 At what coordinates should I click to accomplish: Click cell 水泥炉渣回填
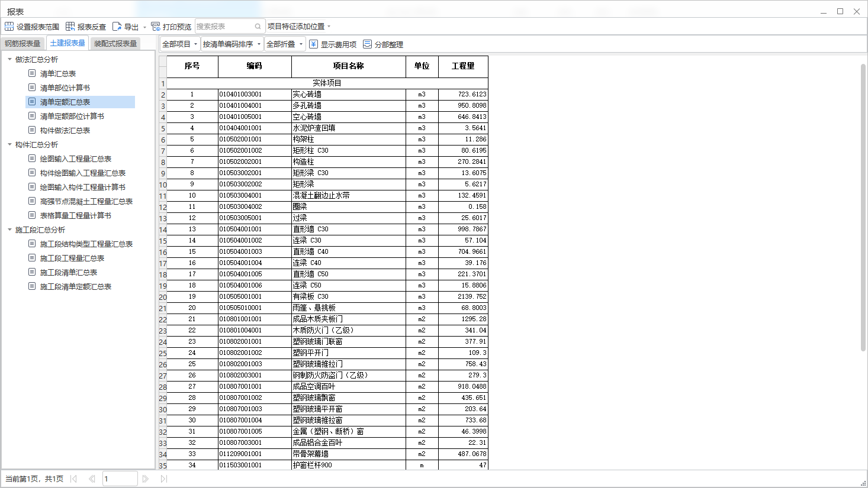[349, 128]
